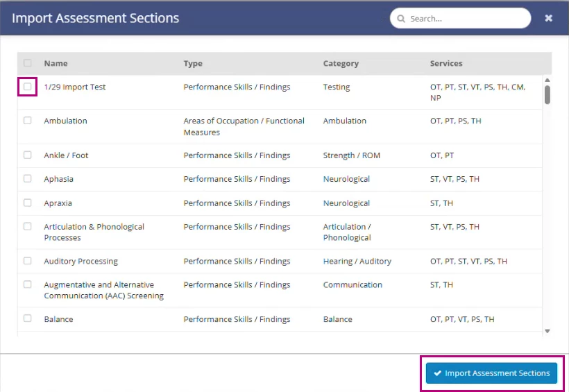
Task: Click the 1/29 Import Test name
Action: point(75,87)
